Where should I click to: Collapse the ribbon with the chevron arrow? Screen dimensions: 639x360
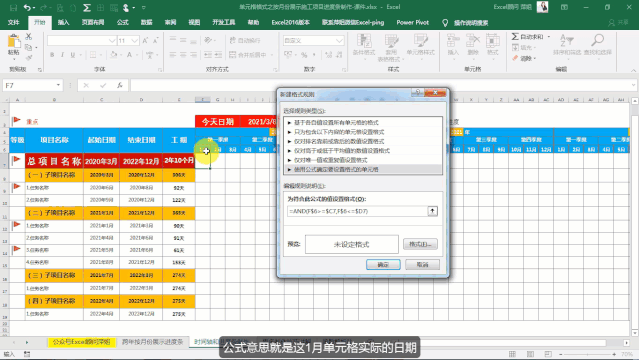click(x=633, y=70)
